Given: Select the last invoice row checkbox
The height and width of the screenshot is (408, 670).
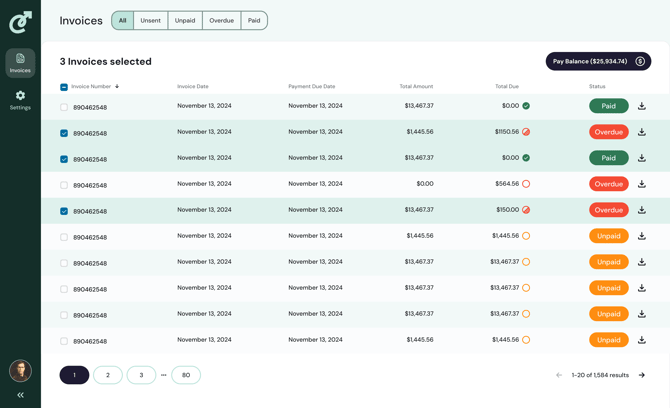Looking at the screenshot, I should [x=64, y=341].
